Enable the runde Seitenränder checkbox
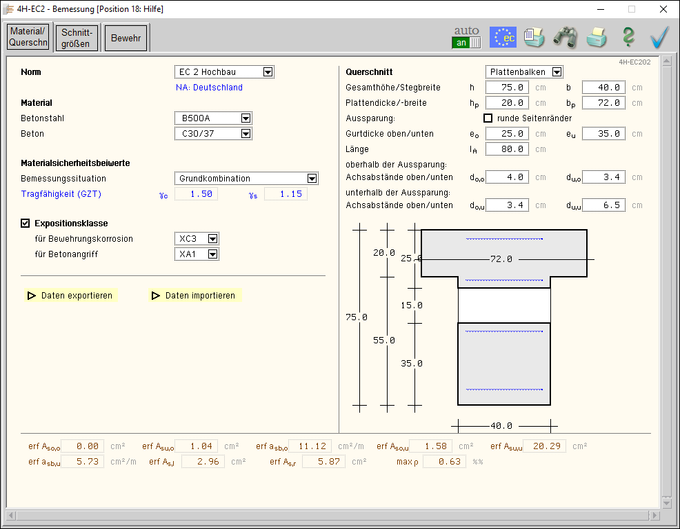680x529 pixels. [488, 118]
